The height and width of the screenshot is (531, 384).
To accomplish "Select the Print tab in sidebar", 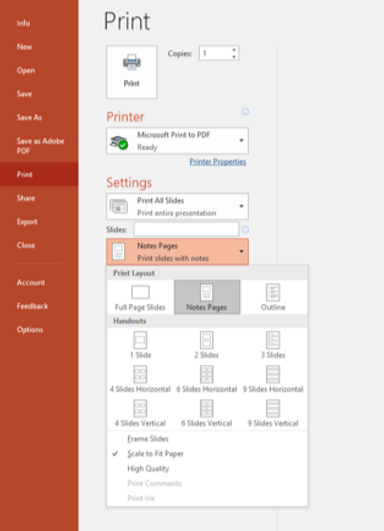I will 39,174.
